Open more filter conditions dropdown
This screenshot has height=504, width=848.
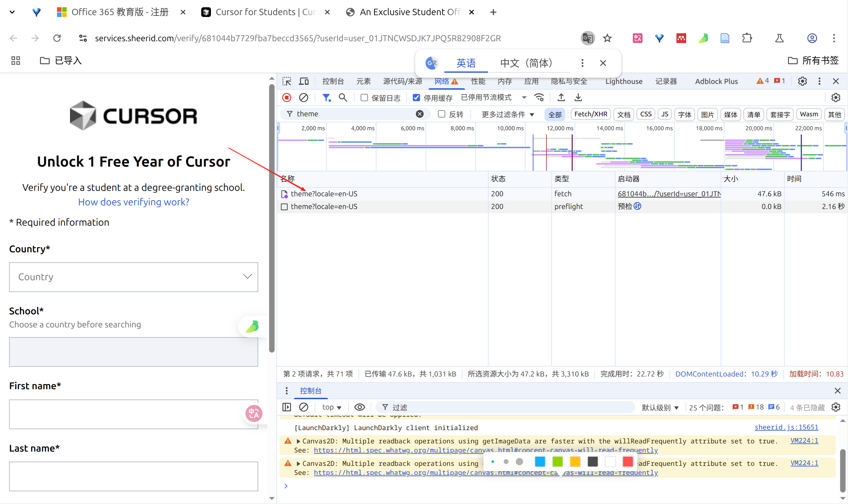click(x=508, y=114)
